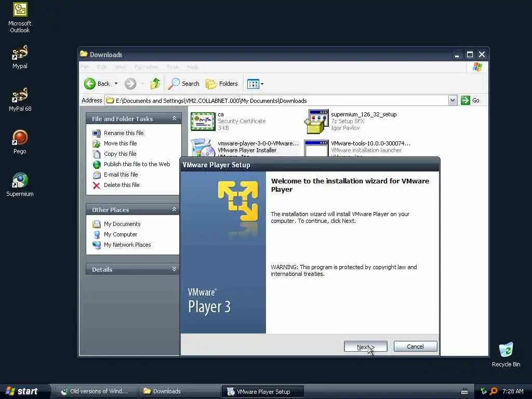The width and height of the screenshot is (532, 399).
Task: Open the View menu in Downloads window
Action: coord(120,67)
